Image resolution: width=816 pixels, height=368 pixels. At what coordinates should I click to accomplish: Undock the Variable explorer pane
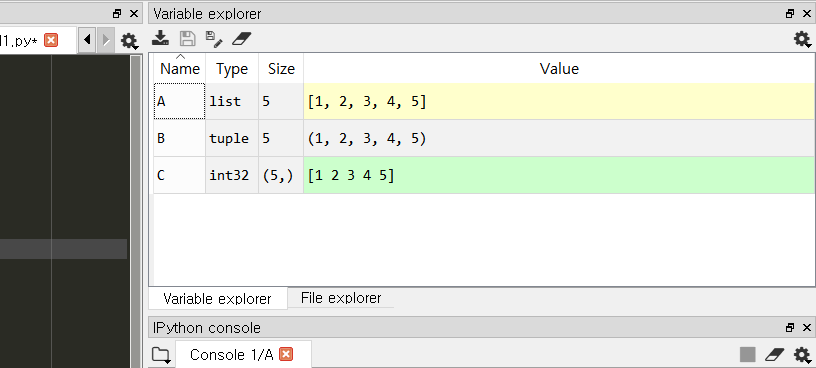point(790,14)
